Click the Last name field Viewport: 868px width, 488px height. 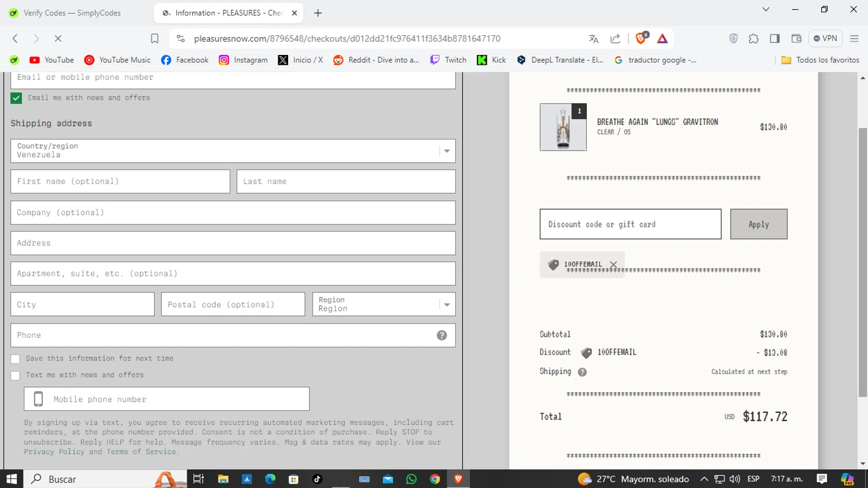click(346, 181)
